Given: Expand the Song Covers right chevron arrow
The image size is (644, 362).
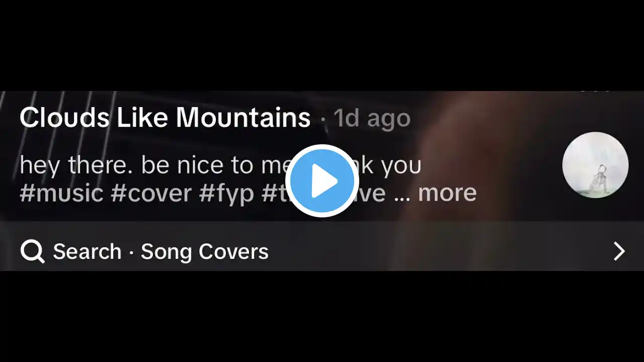Looking at the screenshot, I should tap(619, 251).
